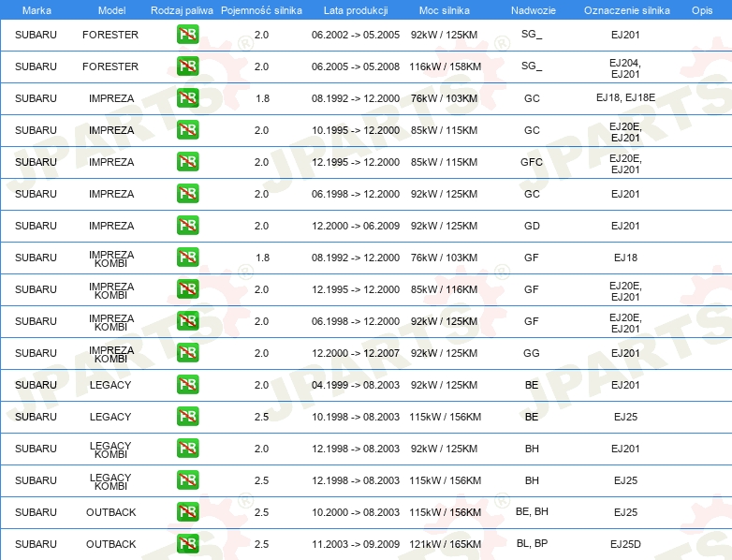Click fuel icon in Impreza Kombi GG row

pos(187,352)
